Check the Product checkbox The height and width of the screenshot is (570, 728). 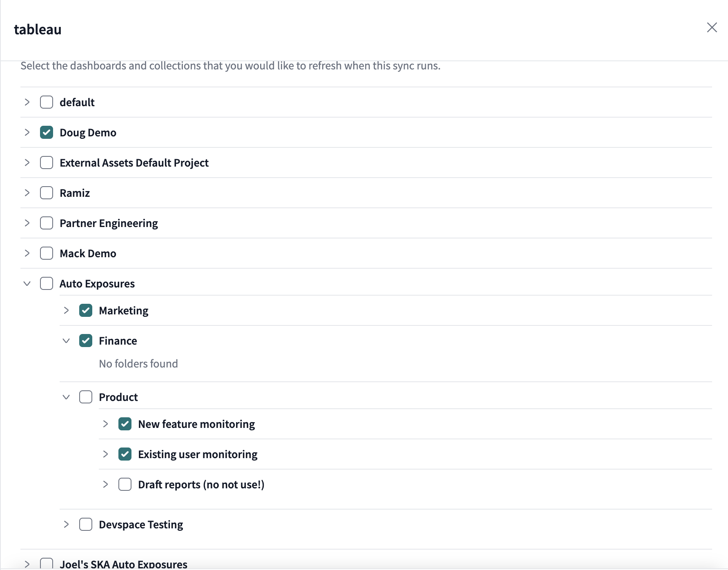click(x=85, y=396)
